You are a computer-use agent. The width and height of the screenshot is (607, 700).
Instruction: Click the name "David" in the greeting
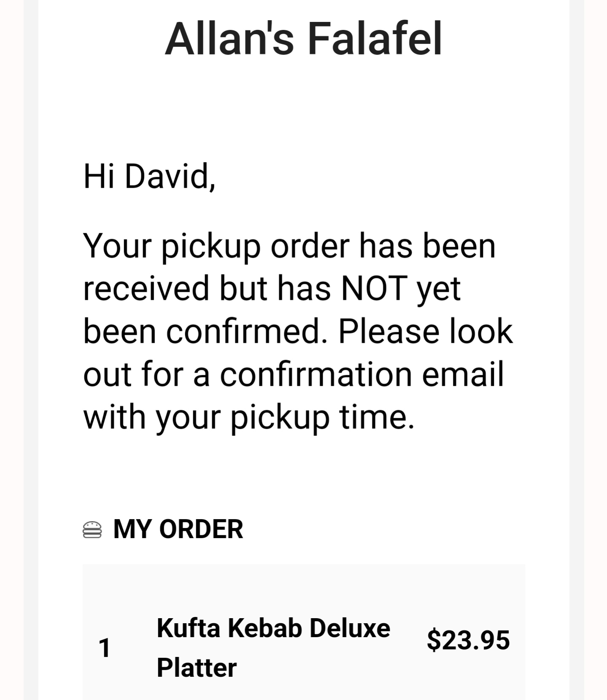tap(170, 176)
